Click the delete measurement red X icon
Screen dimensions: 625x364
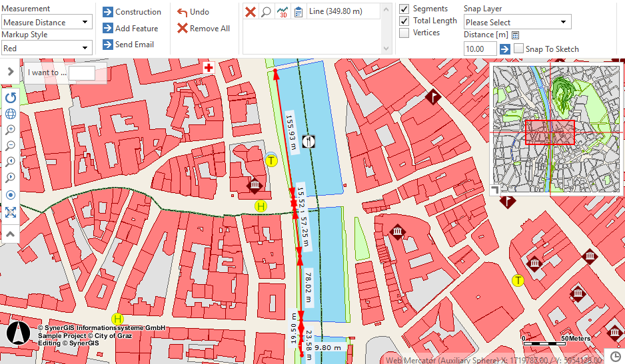pyautogui.click(x=251, y=12)
